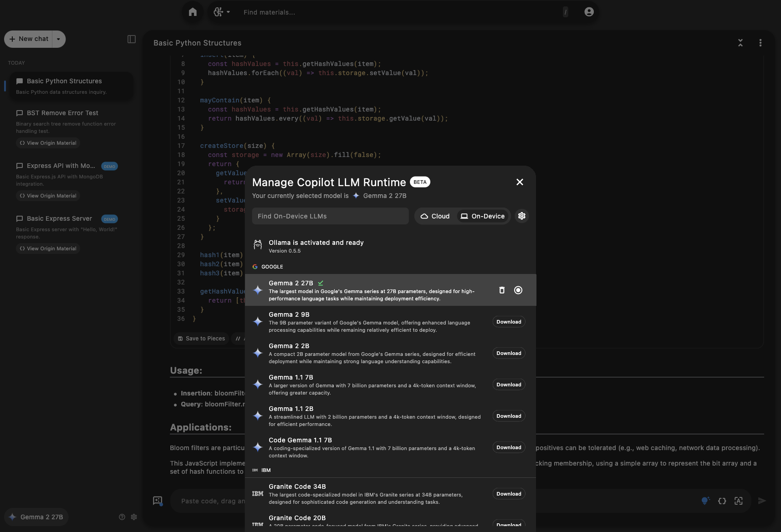The width and height of the screenshot is (781, 532).
Task: Click the comment toggle button beside Save to Pieces
Action: tap(238, 339)
